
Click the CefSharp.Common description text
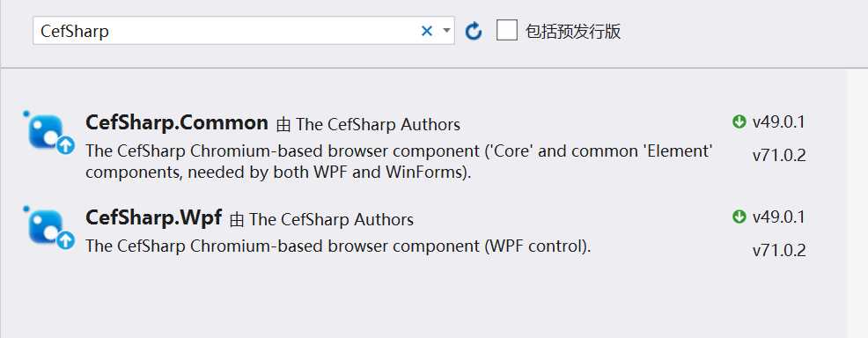coord(399,161)
